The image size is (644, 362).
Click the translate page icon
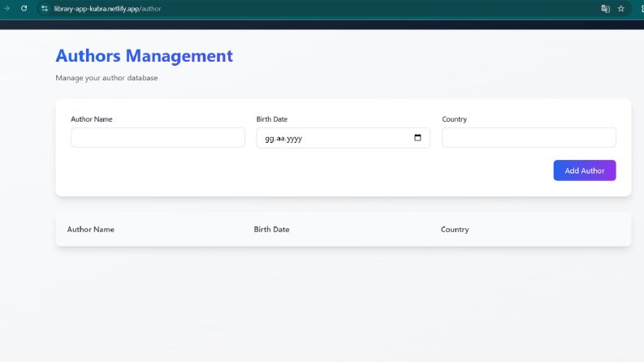point(605,9)
